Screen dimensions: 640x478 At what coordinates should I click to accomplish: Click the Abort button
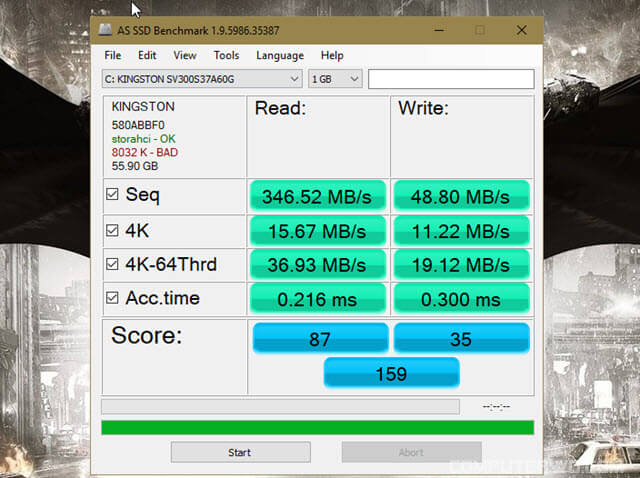411,452
